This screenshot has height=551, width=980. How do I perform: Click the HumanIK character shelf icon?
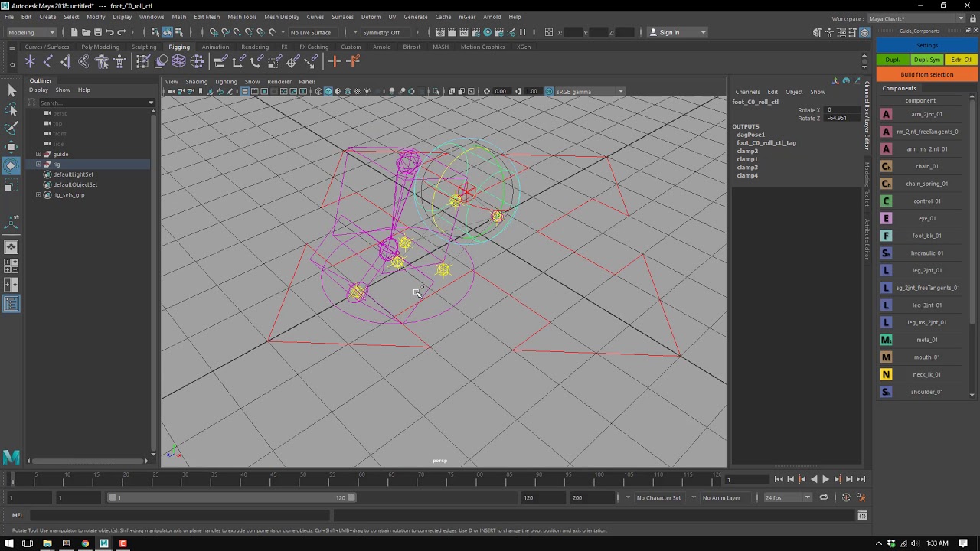click(x=119, y=61)
